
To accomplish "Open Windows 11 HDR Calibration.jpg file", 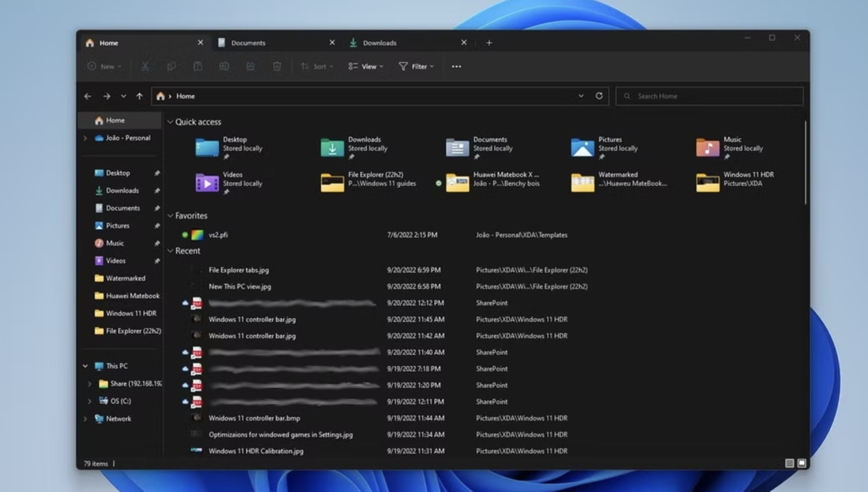I will (256, 451).
